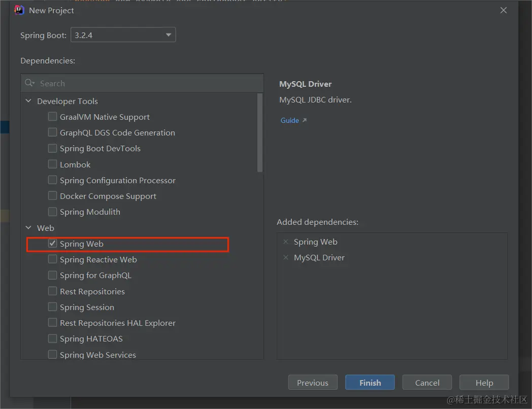The width and height of the screenshot is (532, 409).
Task: Close the New Project dialog
Action: (x=503, y=10)
